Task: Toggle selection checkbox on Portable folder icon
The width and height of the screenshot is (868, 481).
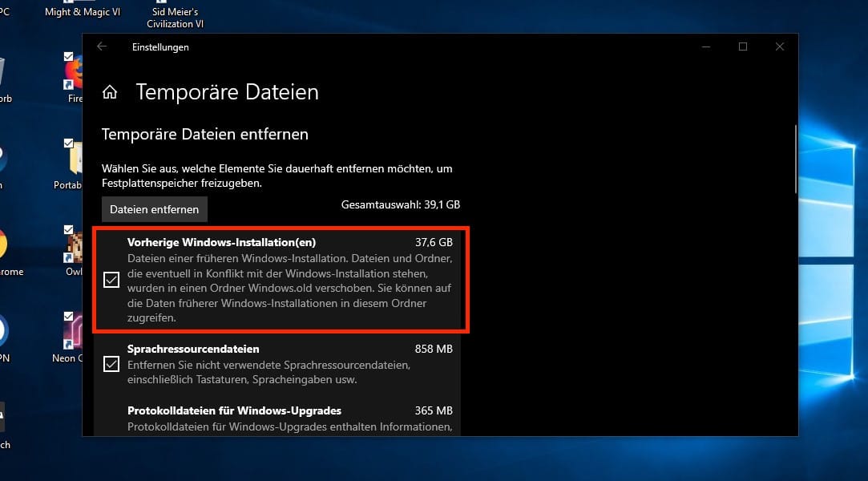Action: (69, 143)
